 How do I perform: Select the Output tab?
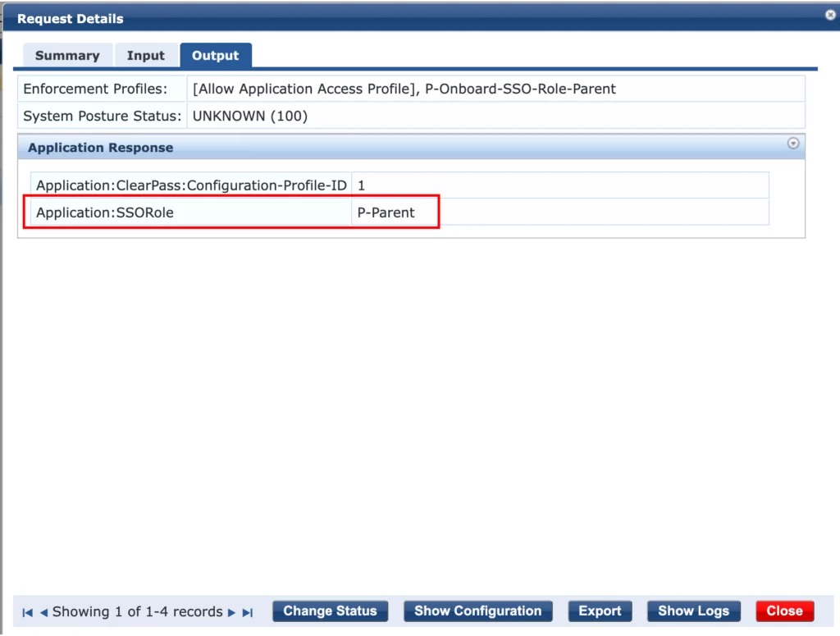(x=216, y=55)
